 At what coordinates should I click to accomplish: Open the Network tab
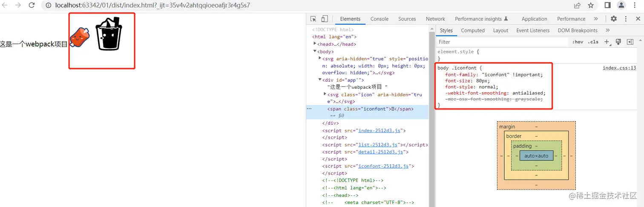pos(435,19)
